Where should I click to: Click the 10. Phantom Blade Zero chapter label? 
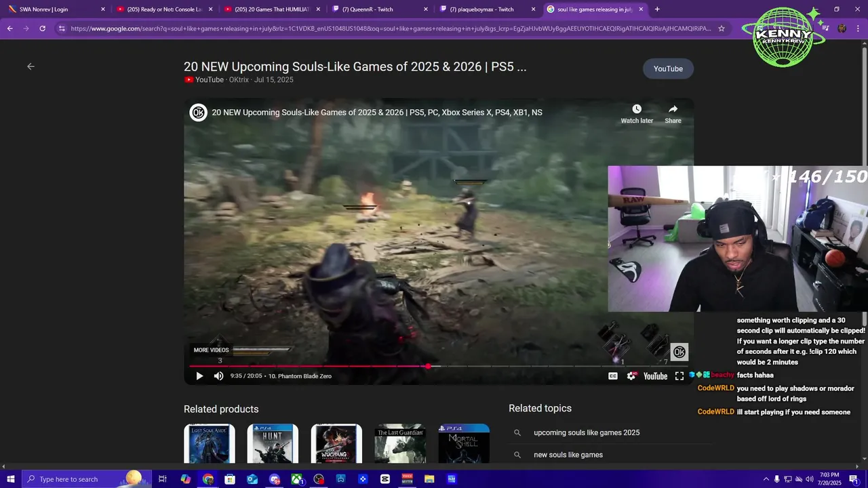tap(300, 376)
